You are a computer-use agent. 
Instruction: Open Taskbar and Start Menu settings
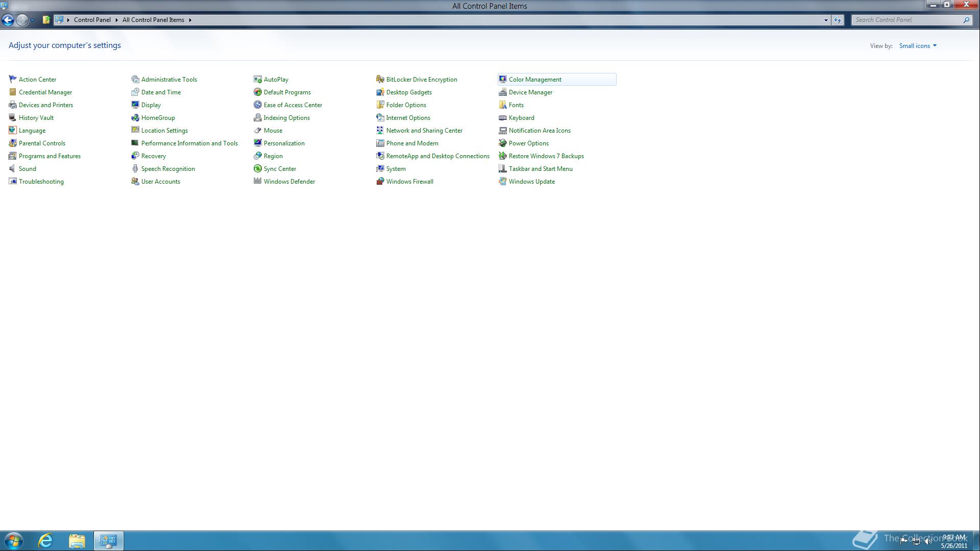541,169
